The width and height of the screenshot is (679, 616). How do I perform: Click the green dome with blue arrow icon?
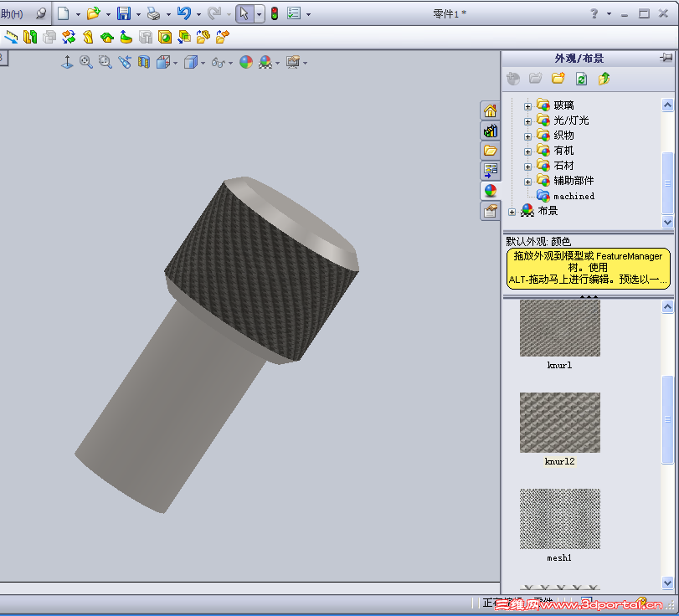(x=126, y=37)
